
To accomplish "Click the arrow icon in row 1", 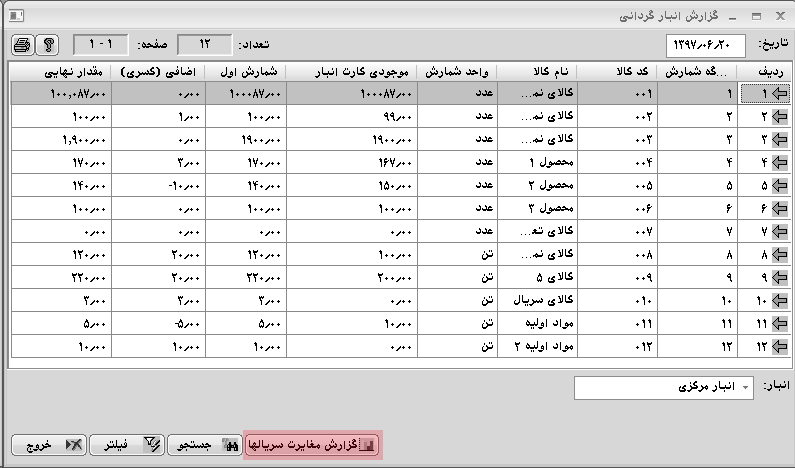I will click(x=774, y=94).
